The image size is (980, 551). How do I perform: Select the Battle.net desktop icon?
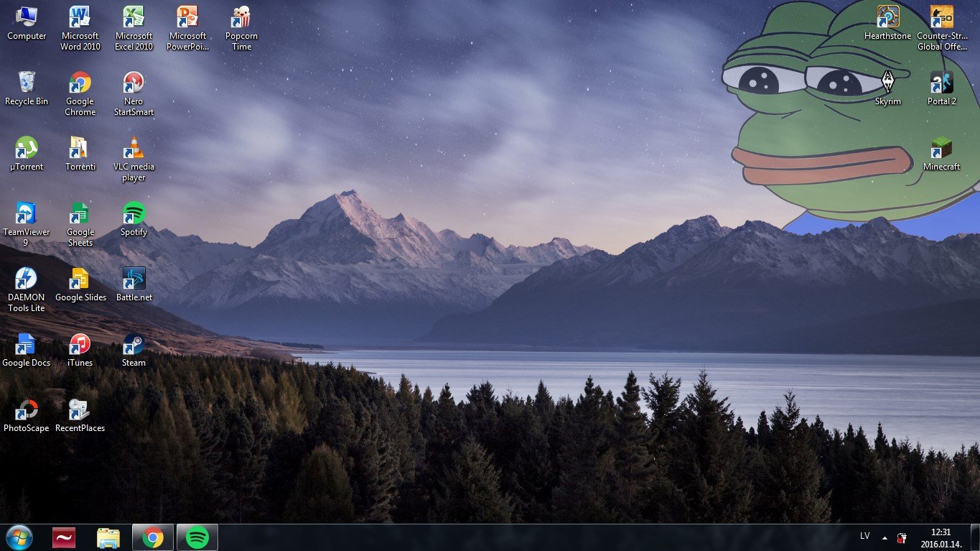[134, 284]
